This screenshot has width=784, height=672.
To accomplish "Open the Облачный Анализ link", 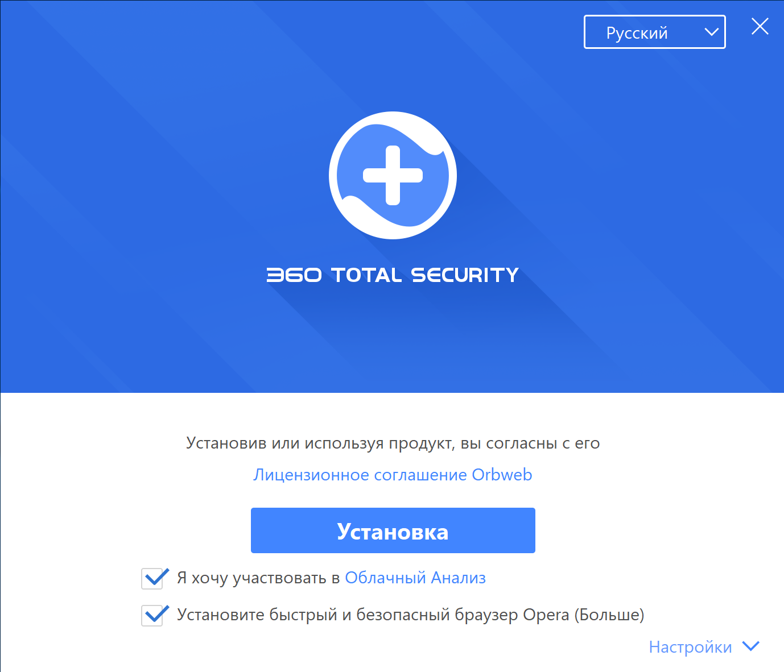I will tap(415, 578).
